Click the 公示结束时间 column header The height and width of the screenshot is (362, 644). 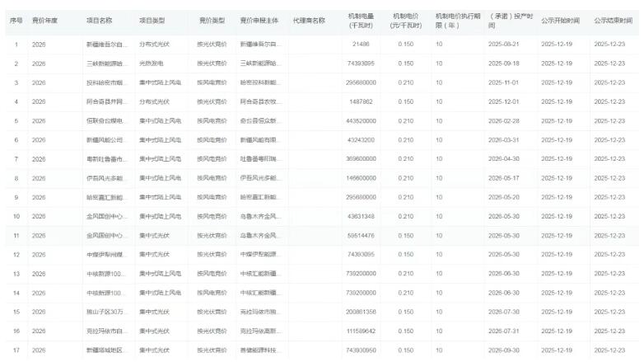click(x=613, y=19)
